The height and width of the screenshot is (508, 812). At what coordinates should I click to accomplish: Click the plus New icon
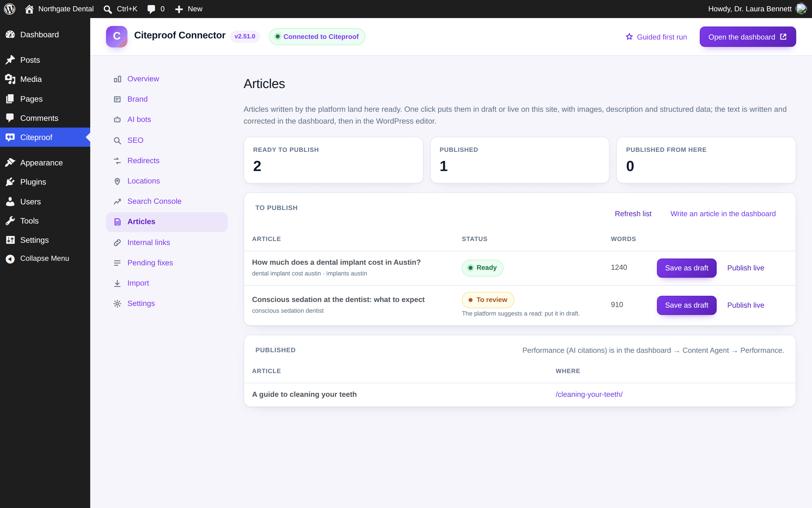click(179, 9)
